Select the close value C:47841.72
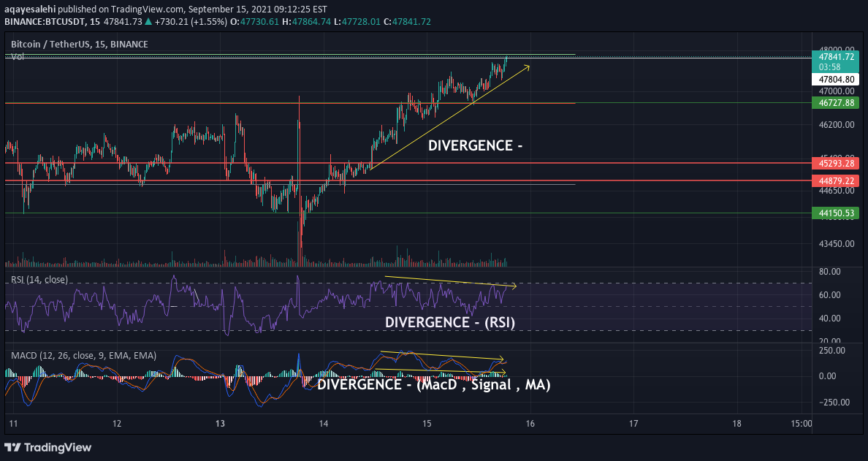 pos(407,22)
